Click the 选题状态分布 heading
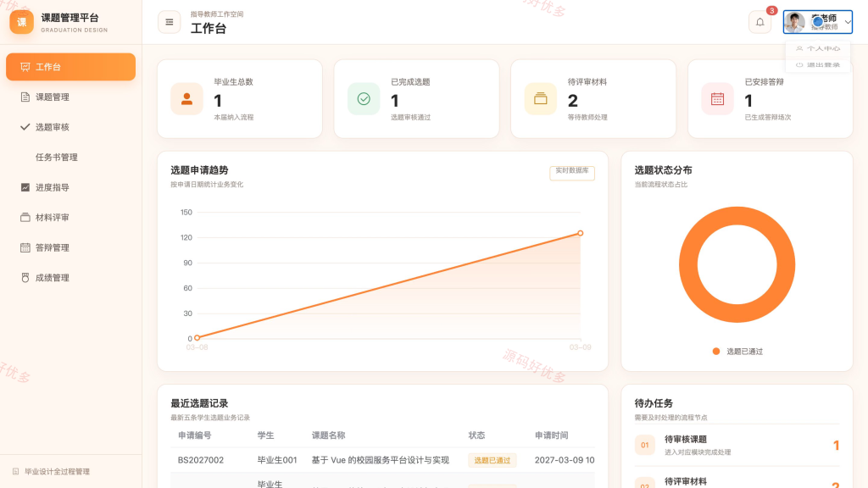The image size is (868, 488). point(663,170)
